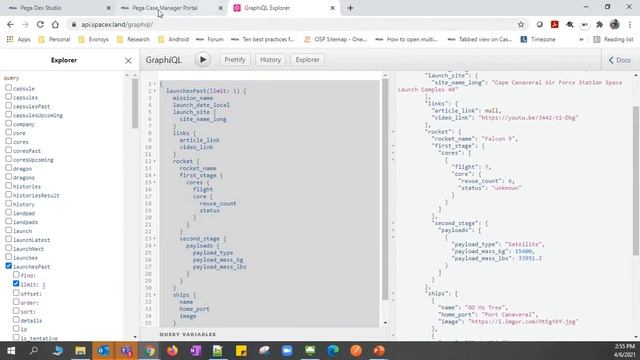Image resolution: width=640 pixels, height=360 pixels.
Task: Show more bookmarks with chevron
Action: pyautogui.click(x=581, y=39)
